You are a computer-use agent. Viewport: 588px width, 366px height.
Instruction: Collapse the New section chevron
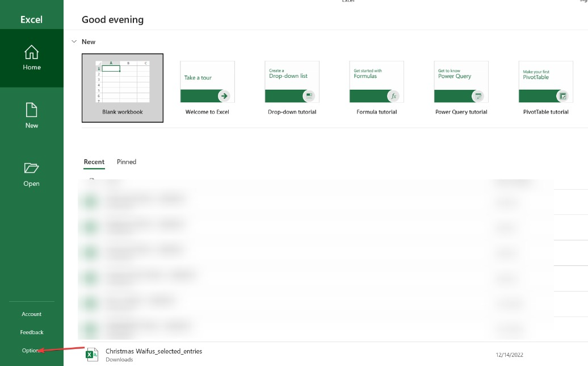74,41
